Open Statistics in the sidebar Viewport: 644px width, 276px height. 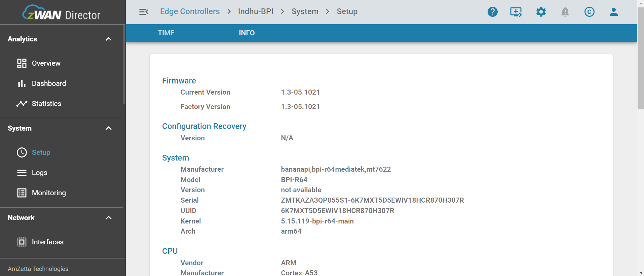pyautogui.click(x=46, y=104)
